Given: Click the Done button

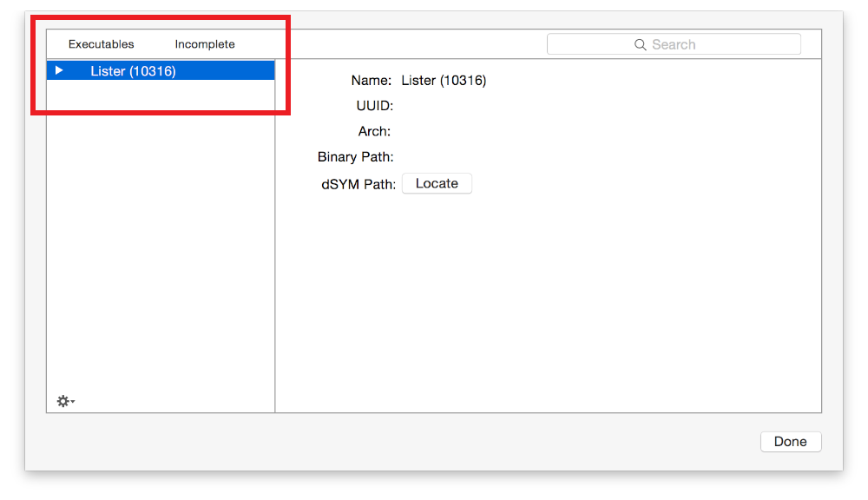Looking at the screenshot, I should tap(791, 442).
